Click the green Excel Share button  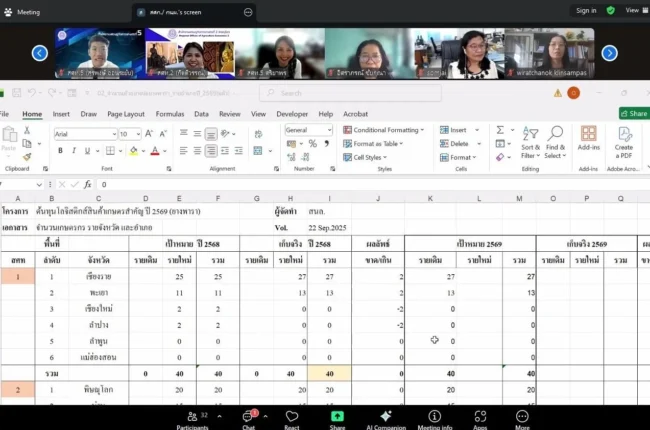coord(633,114)
